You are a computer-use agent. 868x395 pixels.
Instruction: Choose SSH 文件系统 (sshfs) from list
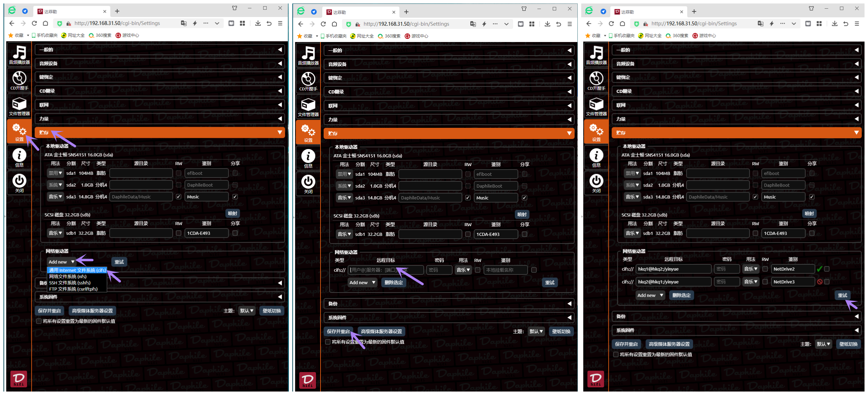[70, 283]
